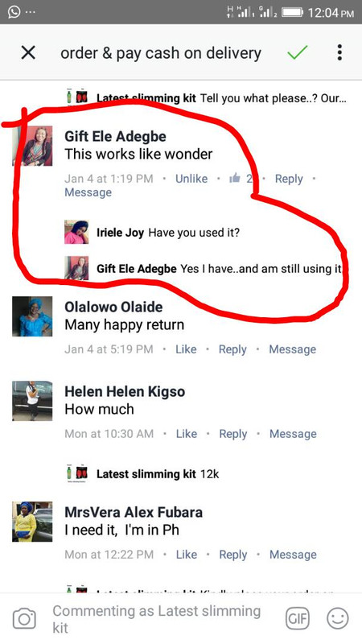Screen dimensions: 362x644
Task: Like MrsVera Alex Fubara's comment
Action: click(187, 555)
